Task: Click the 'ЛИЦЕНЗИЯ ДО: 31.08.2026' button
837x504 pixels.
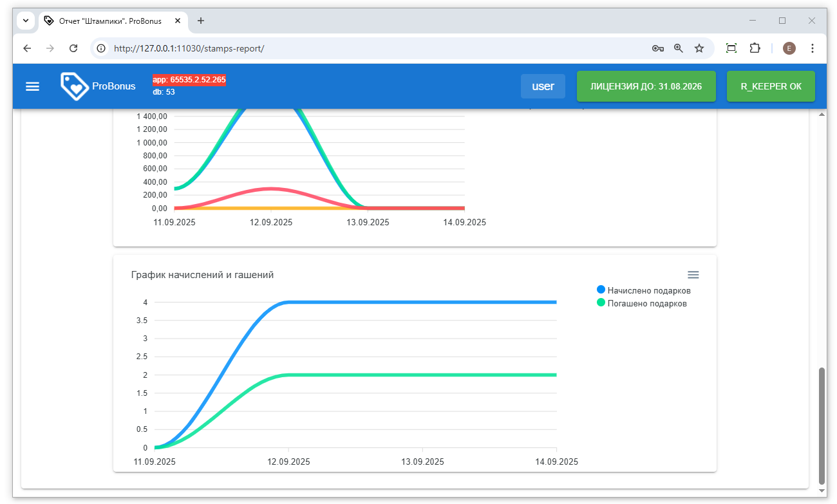Action: (x=646, y=86)
